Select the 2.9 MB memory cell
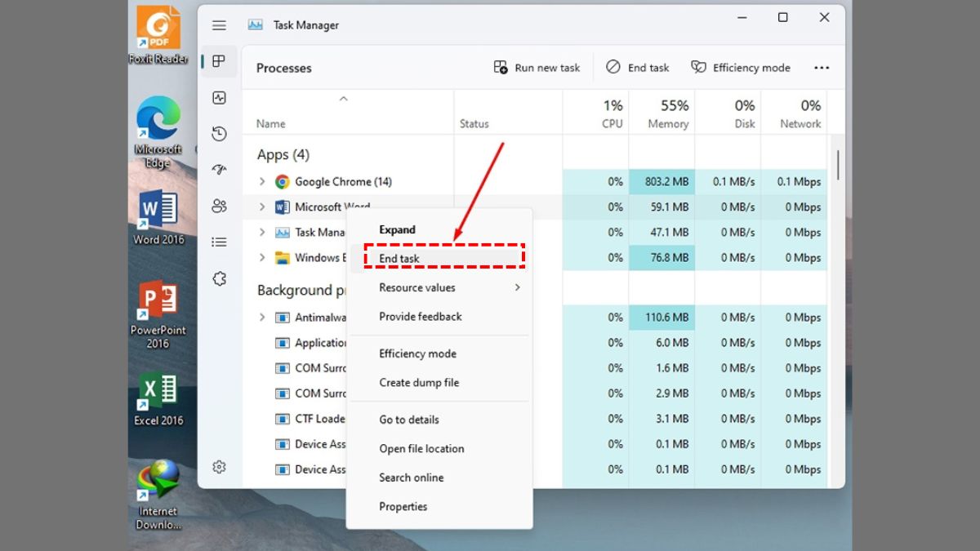Viewport: 980px width, 551px height. (x=662, y=393)
